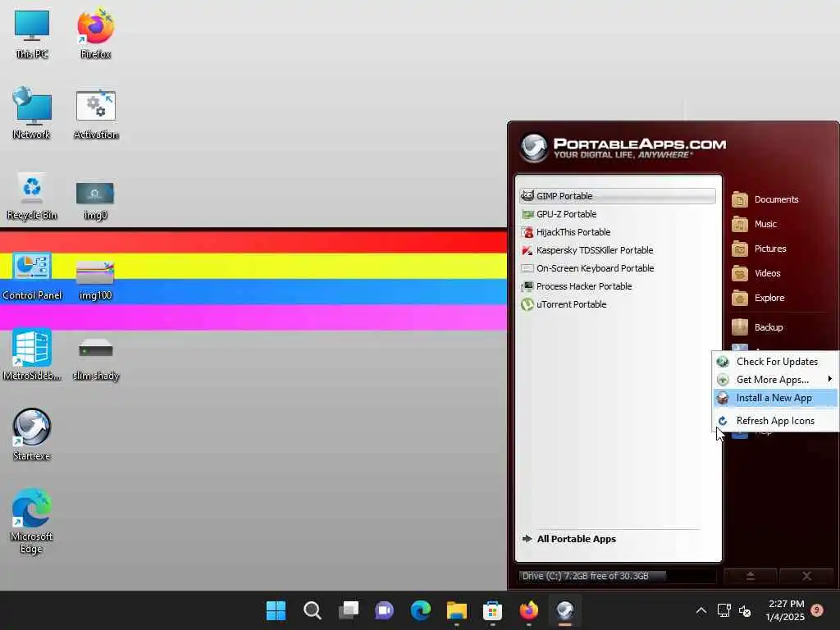Open Task View on the taskbar
The height and width of the screenshot is (630, 840).
(x=348, y=610)
